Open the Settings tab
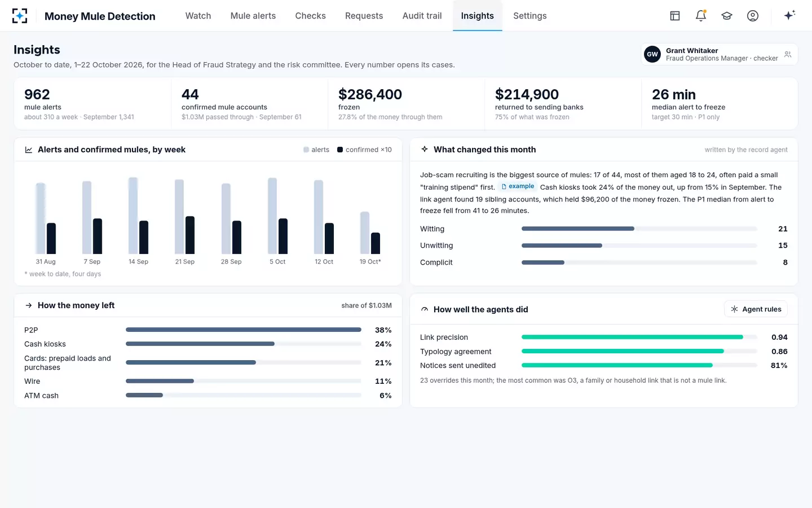This screenshot has width=812, height=508. [530, 16]
